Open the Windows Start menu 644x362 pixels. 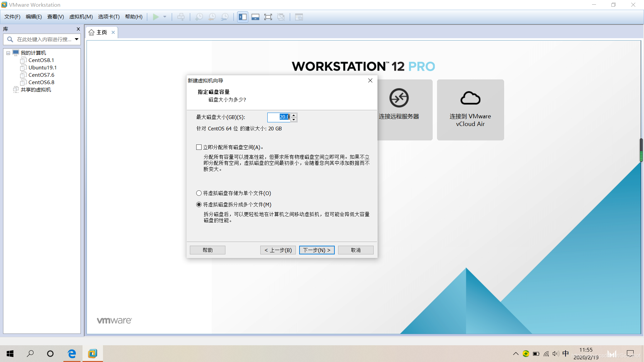[x=10, y=354]
